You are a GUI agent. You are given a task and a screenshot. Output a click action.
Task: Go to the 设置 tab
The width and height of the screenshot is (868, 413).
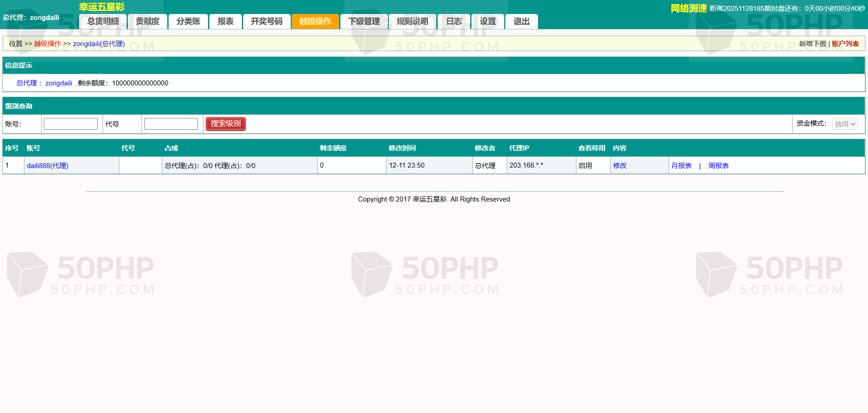(x=488, y=21)
